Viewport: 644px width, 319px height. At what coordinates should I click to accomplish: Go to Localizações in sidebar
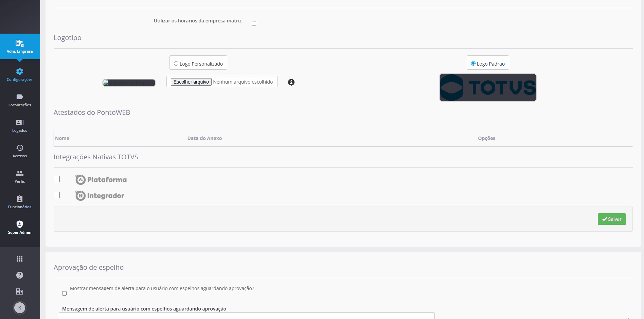tap(20, 100)
